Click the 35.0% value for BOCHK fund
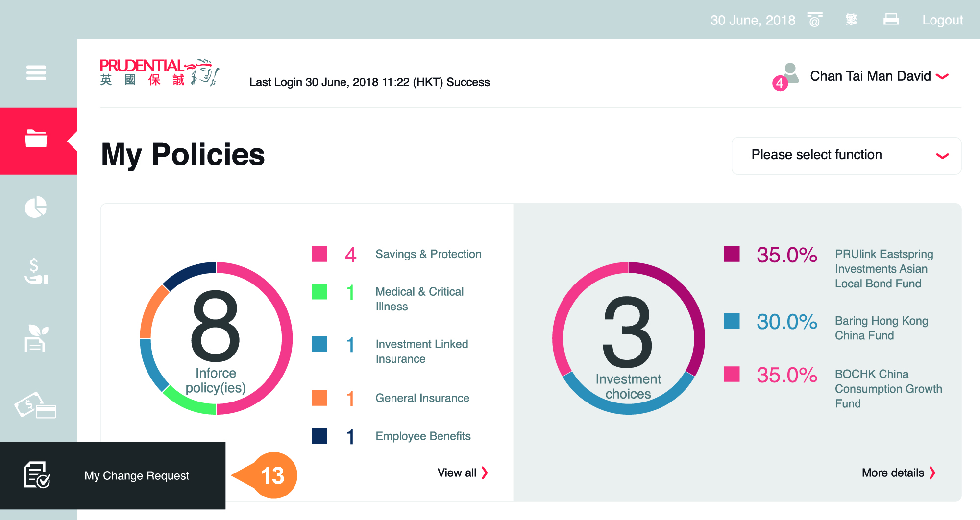The image size is (980, 520). pyautogui.click(x=787, y=375)
